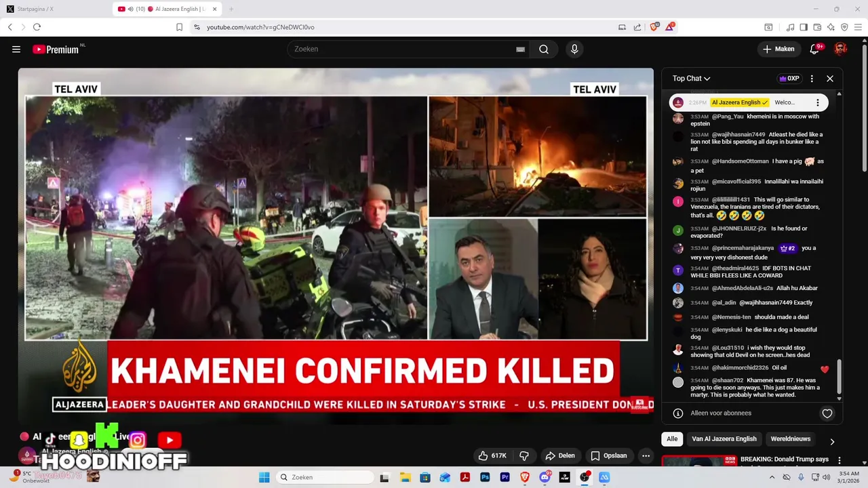This screenshot has height=488, width=868.
Task: Open Premiere Pro from the taskbar
Action: pos(505,477)
